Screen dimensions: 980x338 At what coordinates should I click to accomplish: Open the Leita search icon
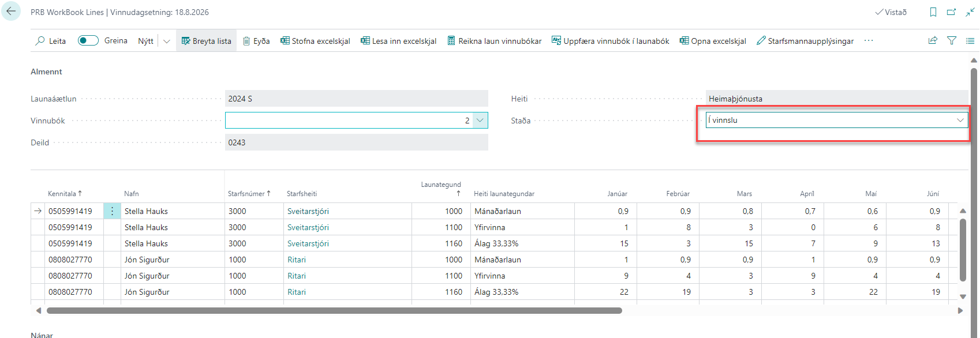[40, 41]
